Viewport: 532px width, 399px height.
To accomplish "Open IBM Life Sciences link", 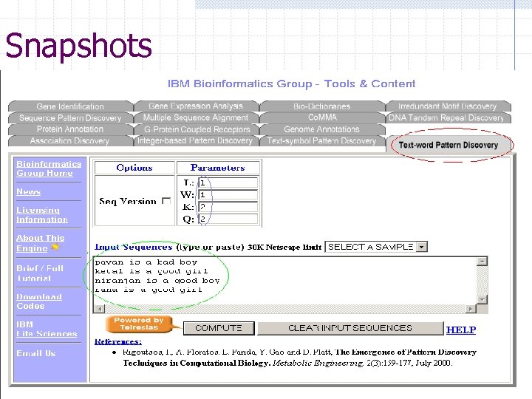I will [47, 329].
